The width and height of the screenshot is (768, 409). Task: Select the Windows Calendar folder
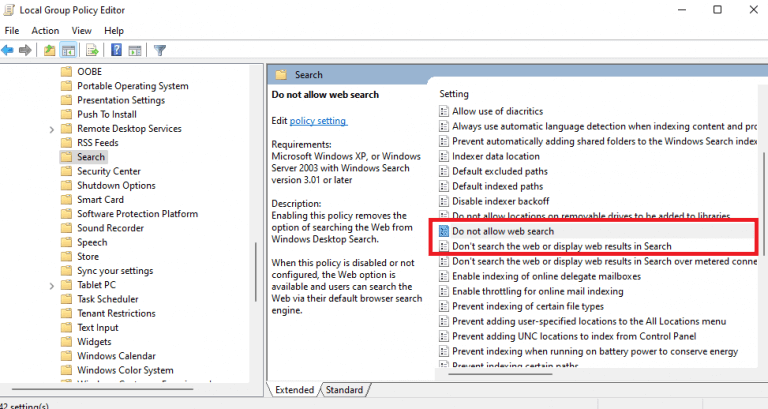(116, 356)
